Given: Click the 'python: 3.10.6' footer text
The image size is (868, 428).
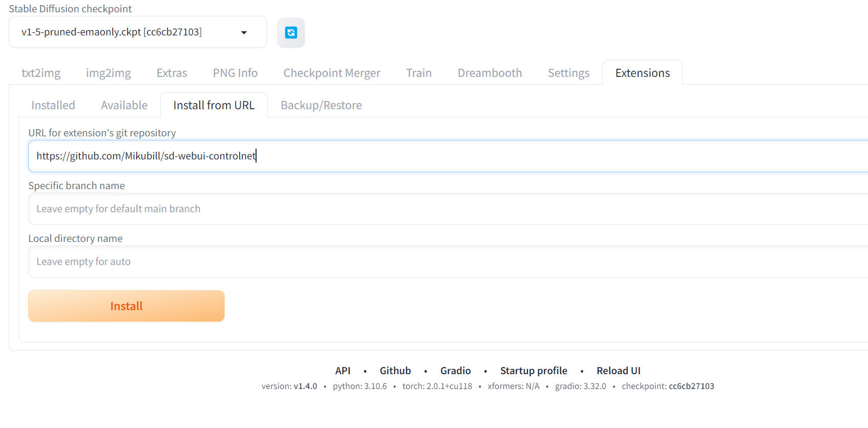Looking at the screenshot, I should (360, 386).
